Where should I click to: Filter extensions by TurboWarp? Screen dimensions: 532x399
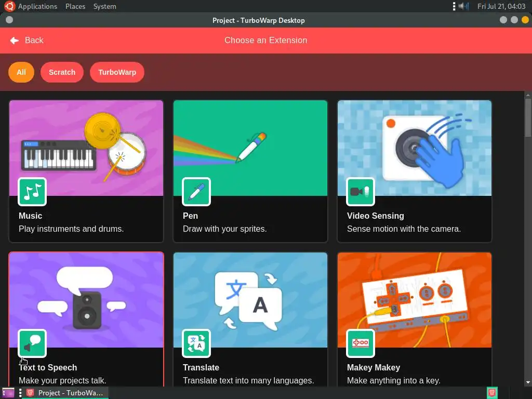click(117, 72)
